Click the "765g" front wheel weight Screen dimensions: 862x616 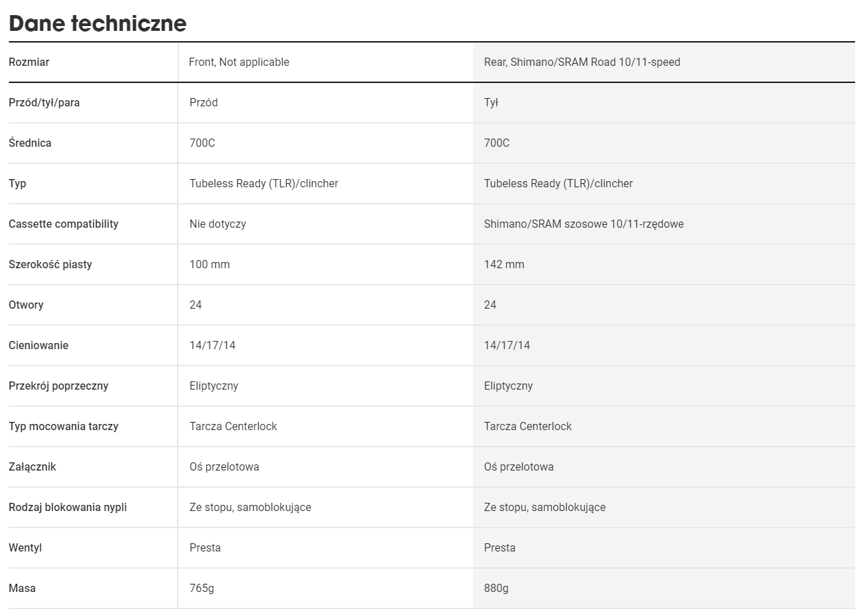(202, 589)
